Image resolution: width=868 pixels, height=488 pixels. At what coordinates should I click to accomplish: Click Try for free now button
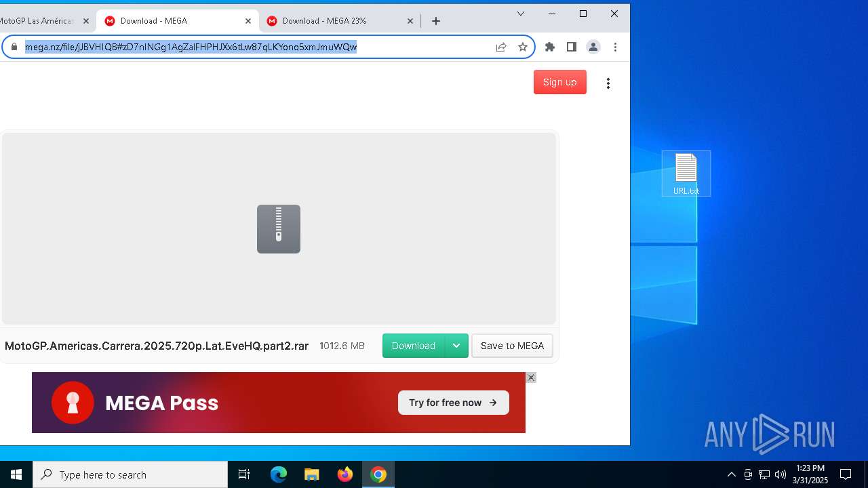click(x=454, y=403)
